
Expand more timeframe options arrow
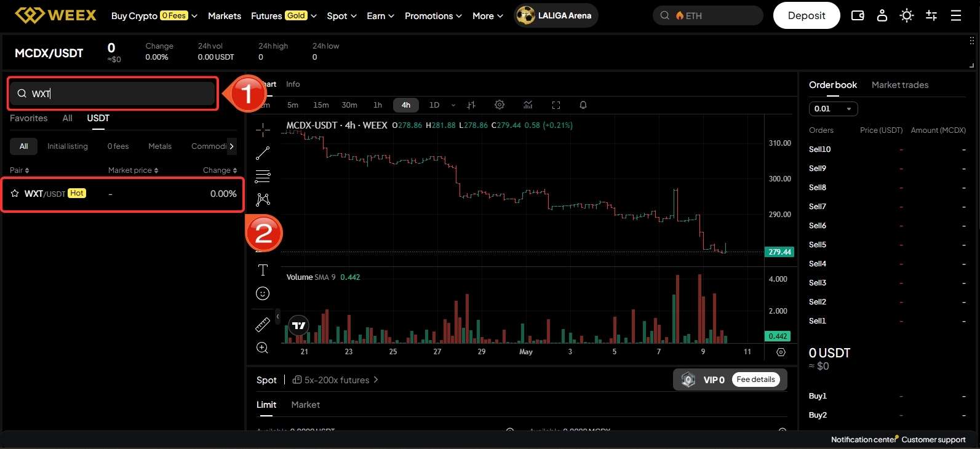[x=453, y=105]
